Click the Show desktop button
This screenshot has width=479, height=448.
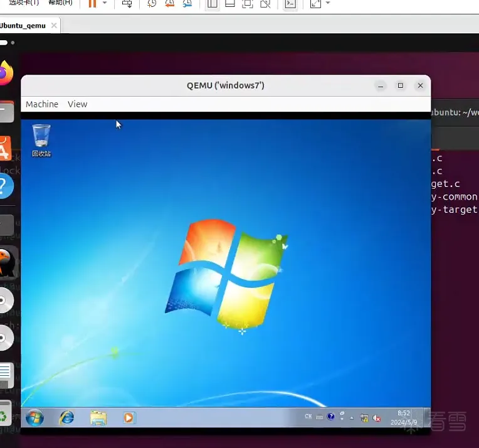pyautogui.click(x=427, y=417)
